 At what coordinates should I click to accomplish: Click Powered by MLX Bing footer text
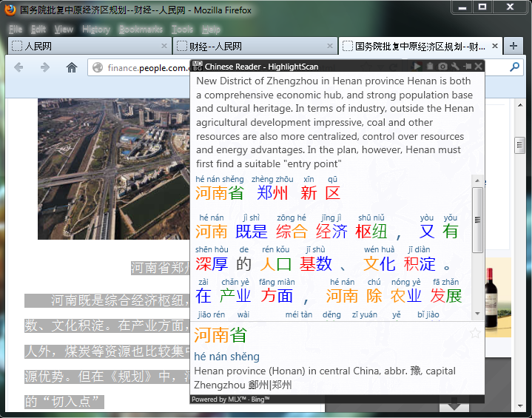pyautogui.click(x=230, y=400)
